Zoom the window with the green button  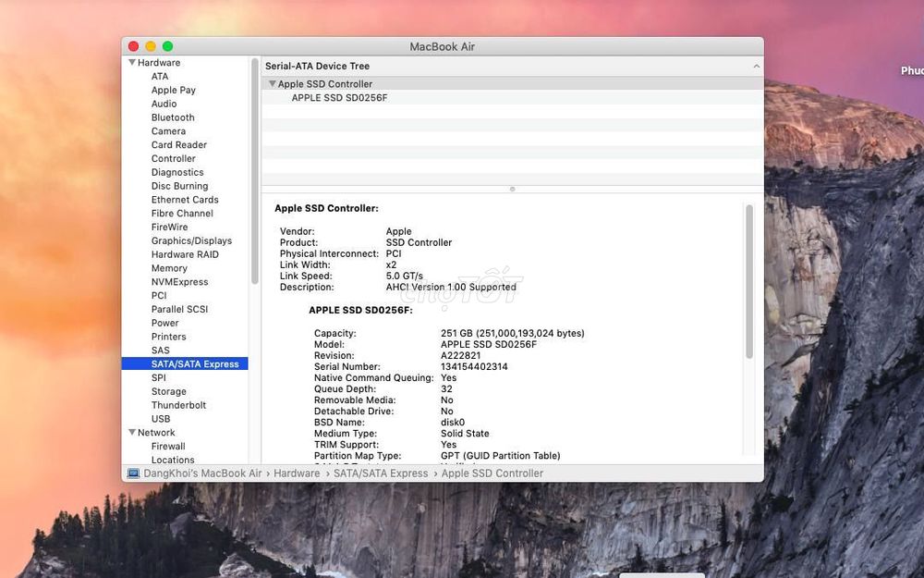(168, 46)
